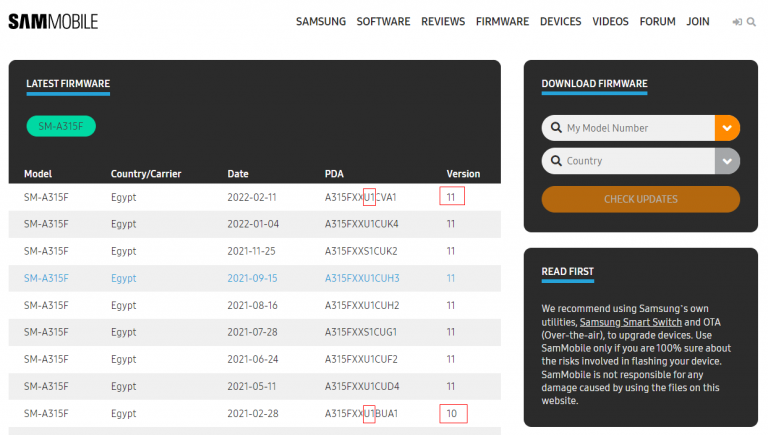Select PDA A315FXXU1CUD4 cell
The width and height of the screenshot is (768, 435).
pyautogui.click(x=362, y=387)
